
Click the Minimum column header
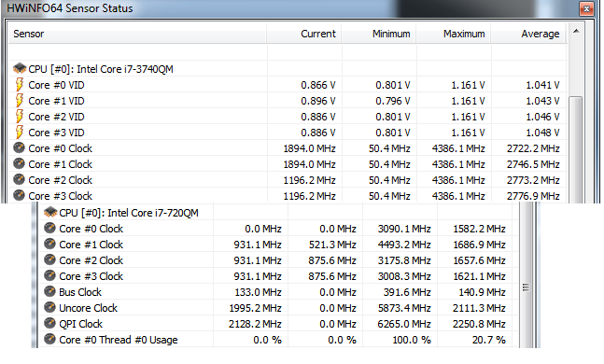[378, 34]
